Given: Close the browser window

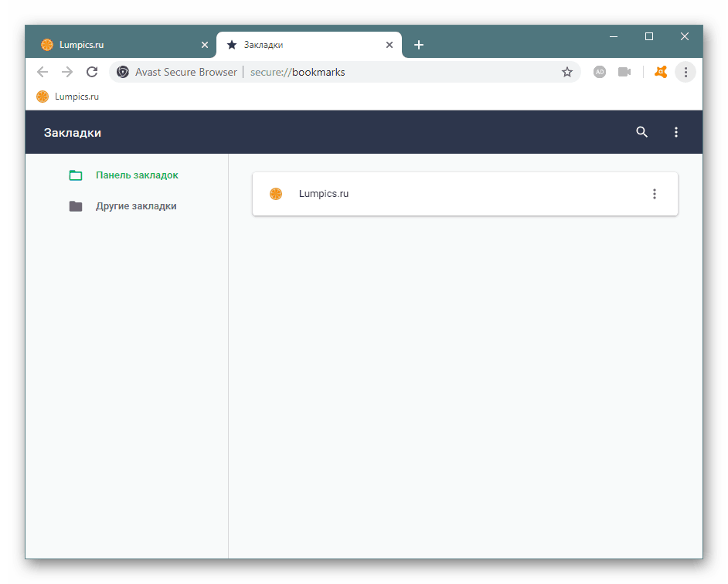Looking at the screenshot, I should click(x=685, y=36).
